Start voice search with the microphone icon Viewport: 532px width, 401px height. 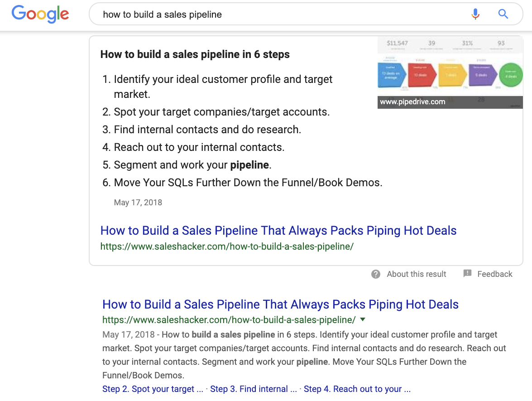(x=475, y=14)
